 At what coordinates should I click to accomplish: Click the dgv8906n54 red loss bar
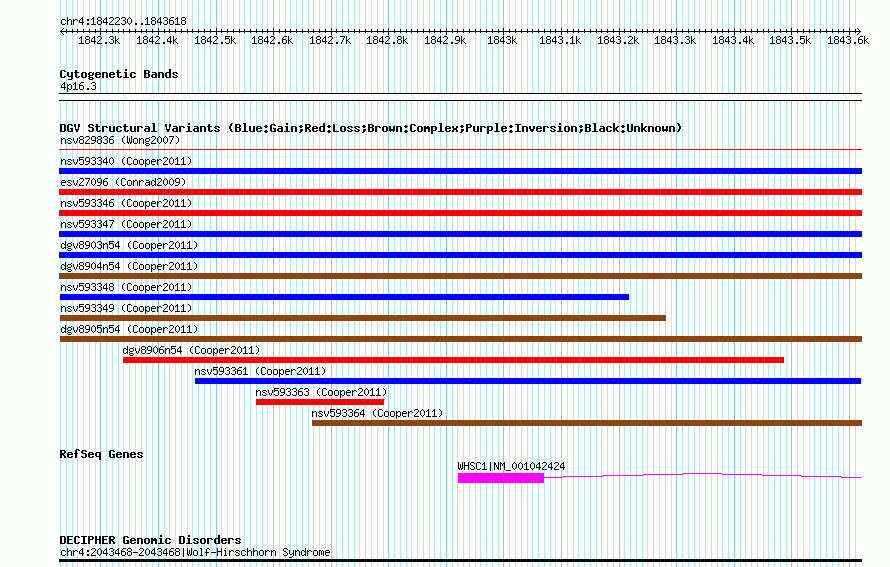(x=454, y=360)
